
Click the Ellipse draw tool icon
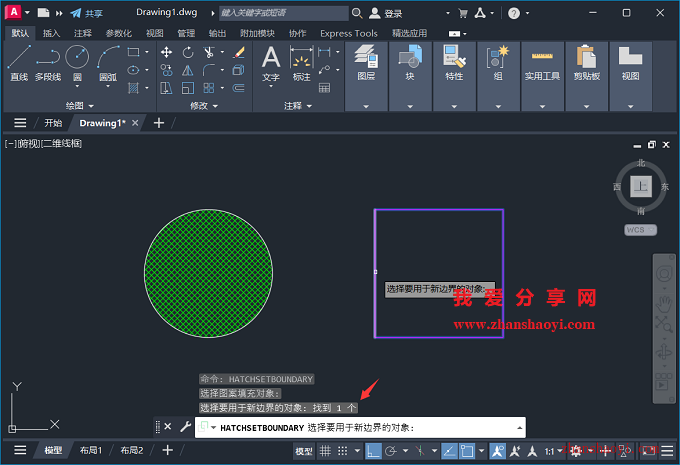[x=134, y=70]
